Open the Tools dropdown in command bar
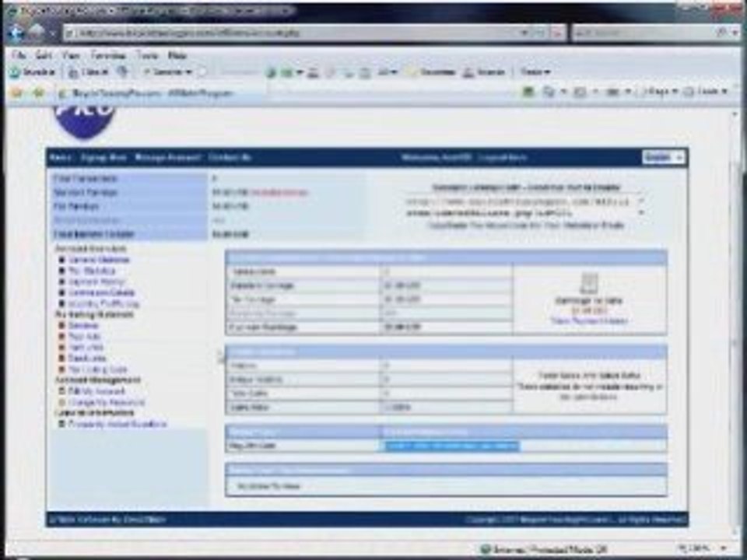The height and width of the screenshot is (560, 747). click(x=706, y=91)
